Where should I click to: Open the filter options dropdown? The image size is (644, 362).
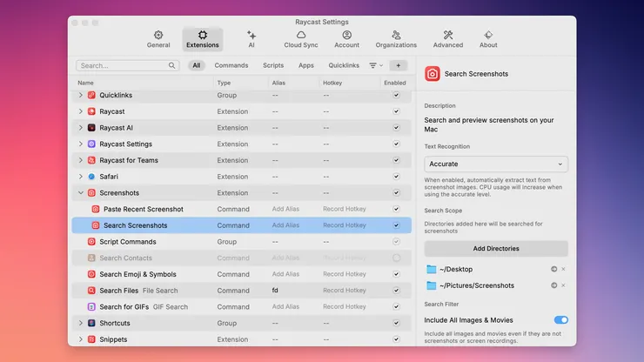(376, 65)
